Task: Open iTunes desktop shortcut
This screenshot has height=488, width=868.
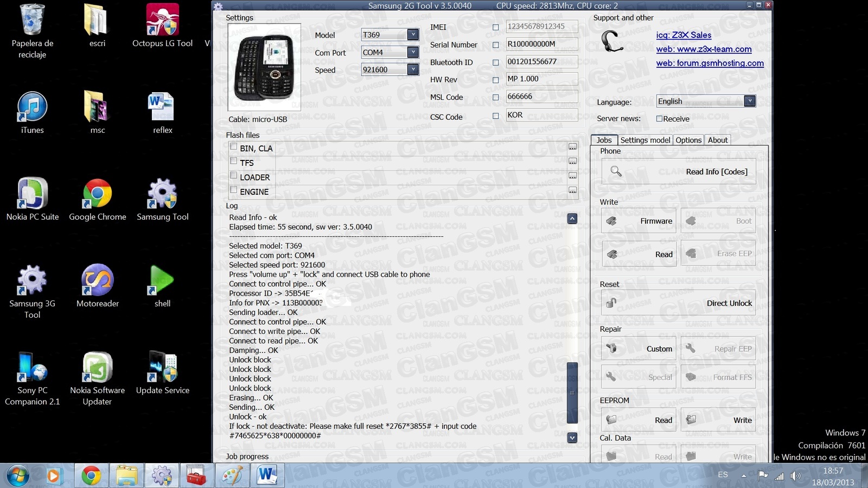Action: [x=32, y=112]
